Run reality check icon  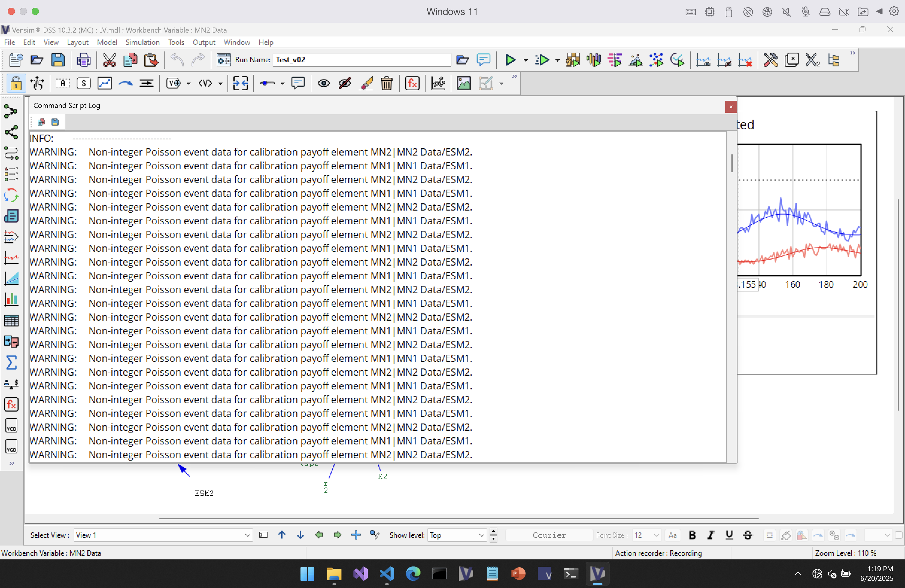pyautogui.click(x=677, y=60)
